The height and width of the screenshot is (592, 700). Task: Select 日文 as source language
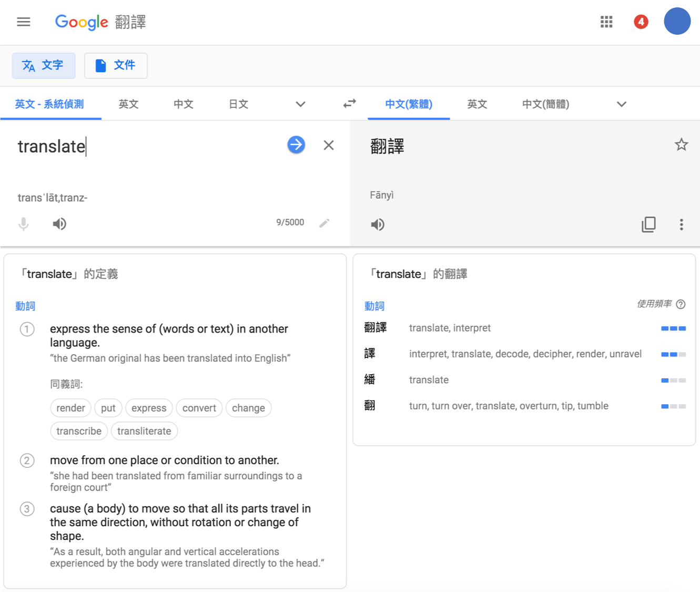(x=239, y=104)
